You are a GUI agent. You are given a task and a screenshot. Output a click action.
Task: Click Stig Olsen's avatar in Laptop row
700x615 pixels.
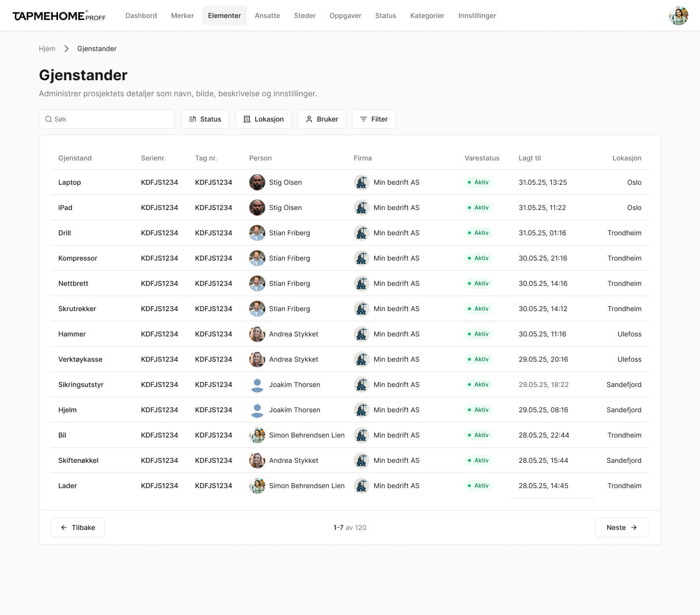(x=257, y=182)
